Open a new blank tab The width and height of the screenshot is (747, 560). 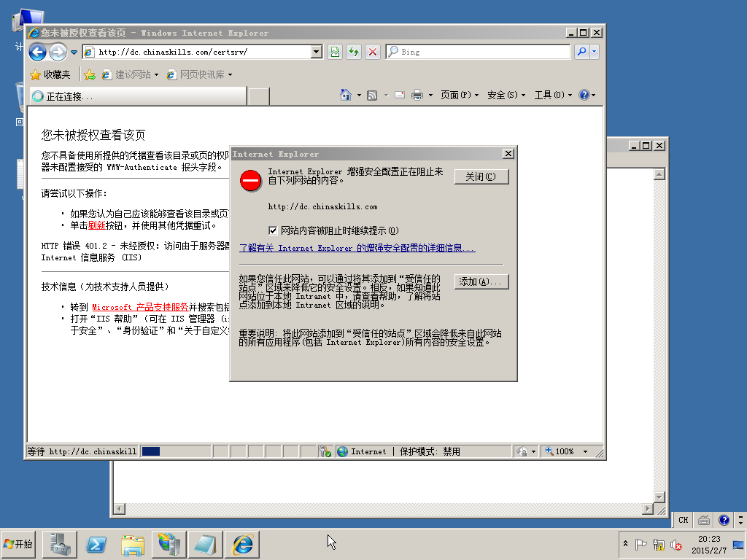tap(259, 96)
